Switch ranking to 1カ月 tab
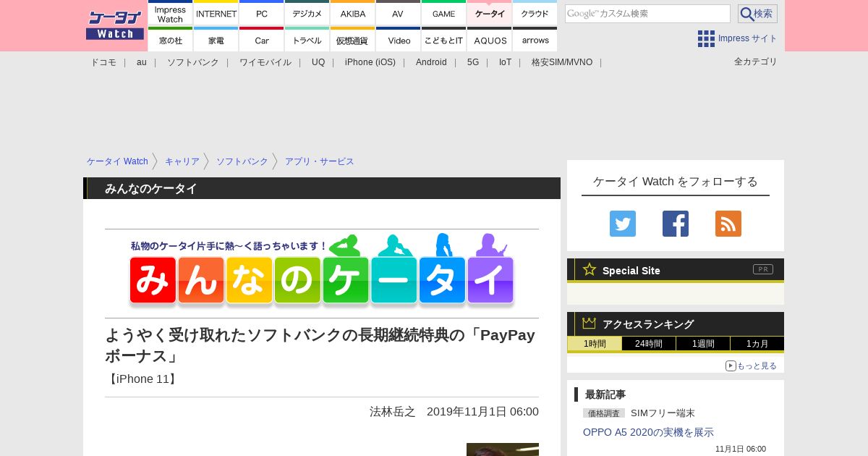Image resolution: width=868 pixels, height=456 pixels. pyautogui.click(x=757, y=344)
